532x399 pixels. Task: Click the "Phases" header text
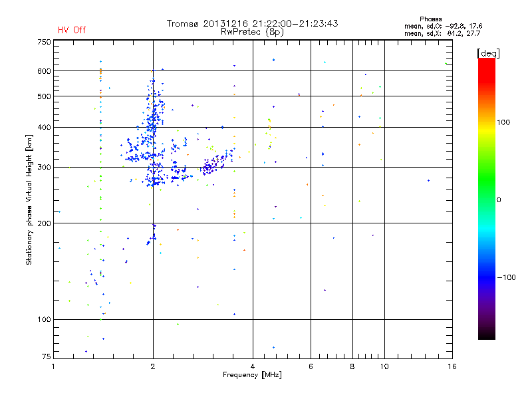pyautogui.click(x=430, y=19)
